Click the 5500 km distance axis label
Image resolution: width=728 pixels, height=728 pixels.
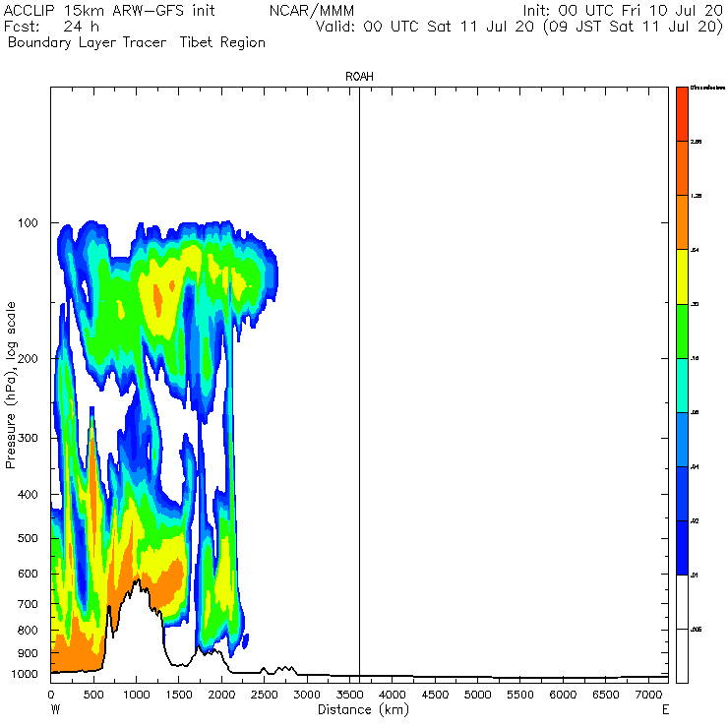(520, 695)
